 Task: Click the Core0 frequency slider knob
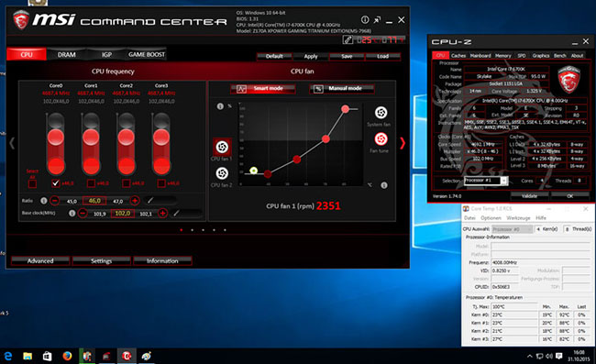click(x=56, y=138)
